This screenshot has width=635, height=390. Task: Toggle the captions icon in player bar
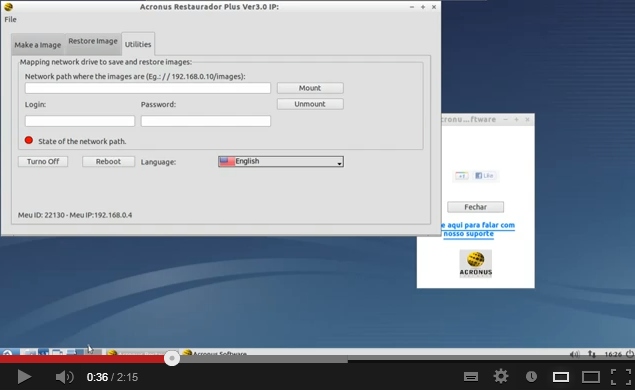(x=471, y=377)
